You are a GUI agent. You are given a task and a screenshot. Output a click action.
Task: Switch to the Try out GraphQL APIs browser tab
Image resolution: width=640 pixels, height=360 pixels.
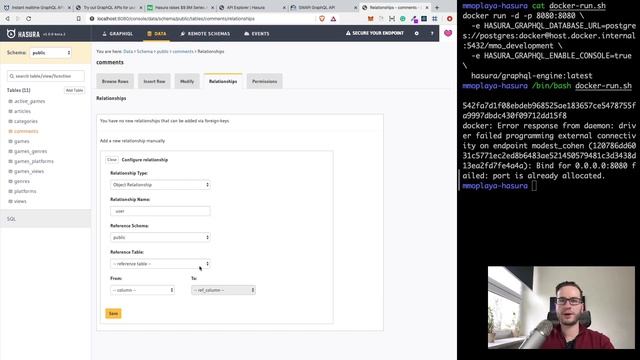coord(109,7)
